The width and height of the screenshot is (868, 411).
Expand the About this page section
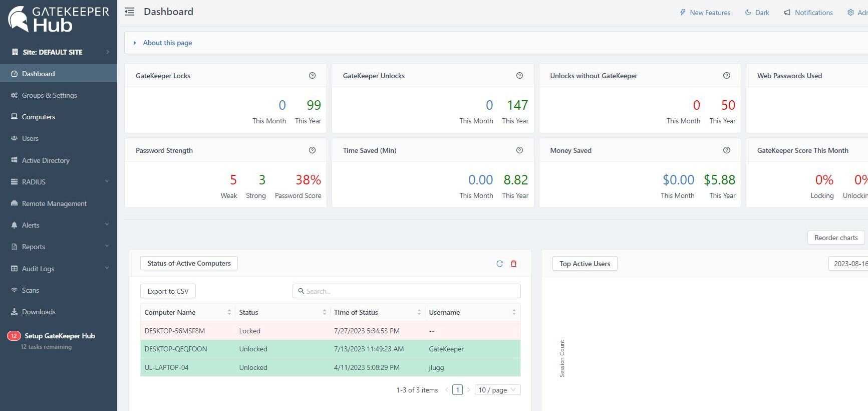167,43
